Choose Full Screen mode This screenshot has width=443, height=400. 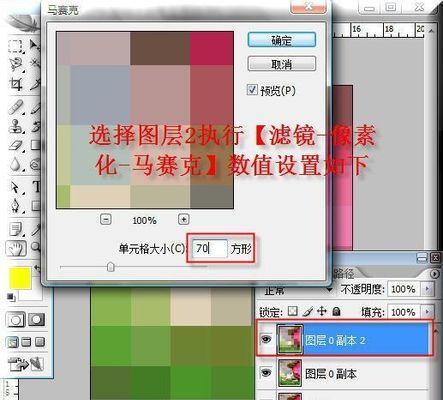[x=39, y=342]
